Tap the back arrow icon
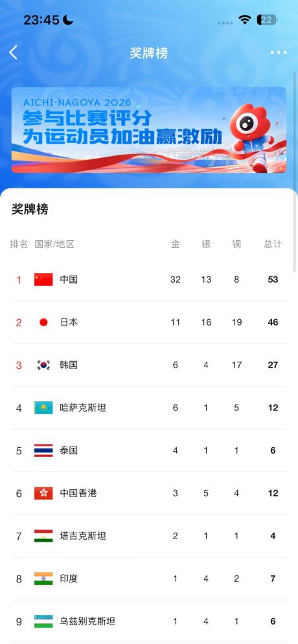 click(14, 52)
